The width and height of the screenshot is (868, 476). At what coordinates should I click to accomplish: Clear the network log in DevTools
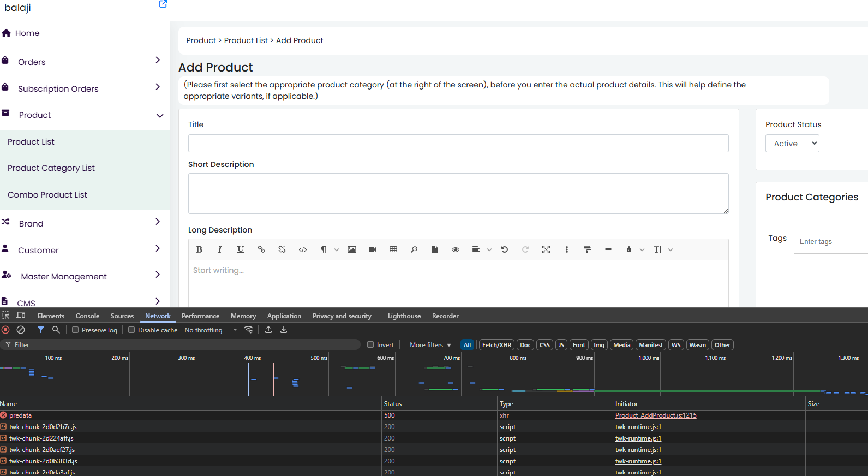[x=21, y=330]
